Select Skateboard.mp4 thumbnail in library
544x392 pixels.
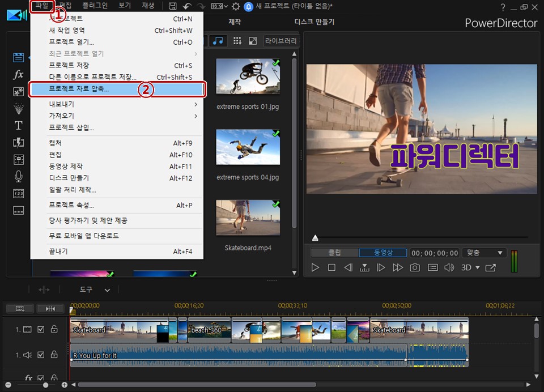(x=248, y=218)
